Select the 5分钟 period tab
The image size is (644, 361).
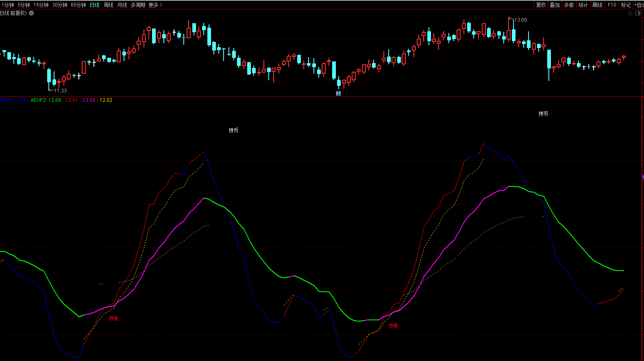(24, 5)
